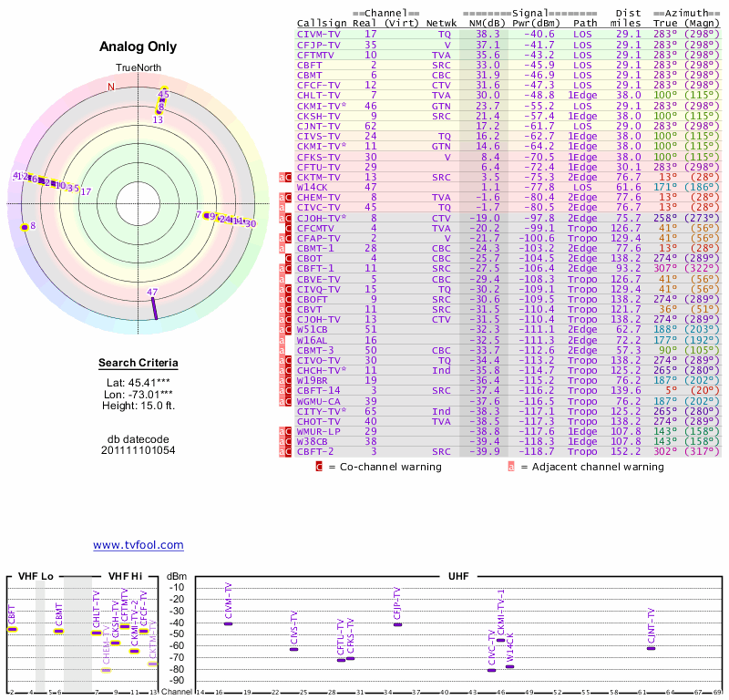Click the CBMT bar in VHF Lo chart

click(58, 630)
